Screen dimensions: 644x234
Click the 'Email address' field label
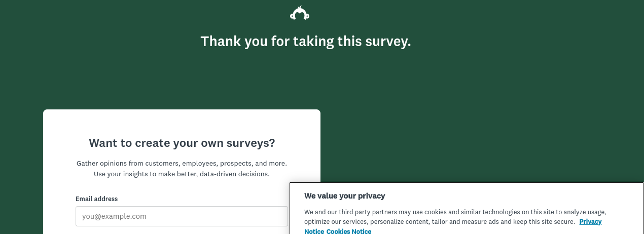[96, 199]
